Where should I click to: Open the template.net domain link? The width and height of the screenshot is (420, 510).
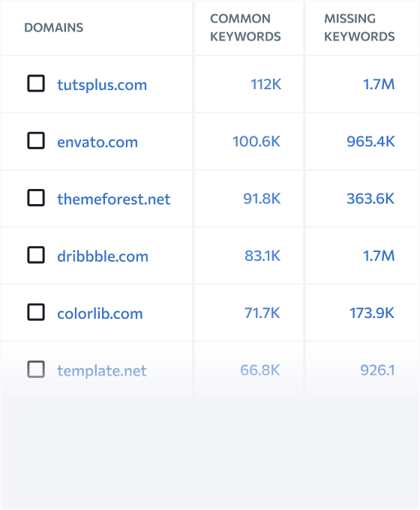coord(102,370)
